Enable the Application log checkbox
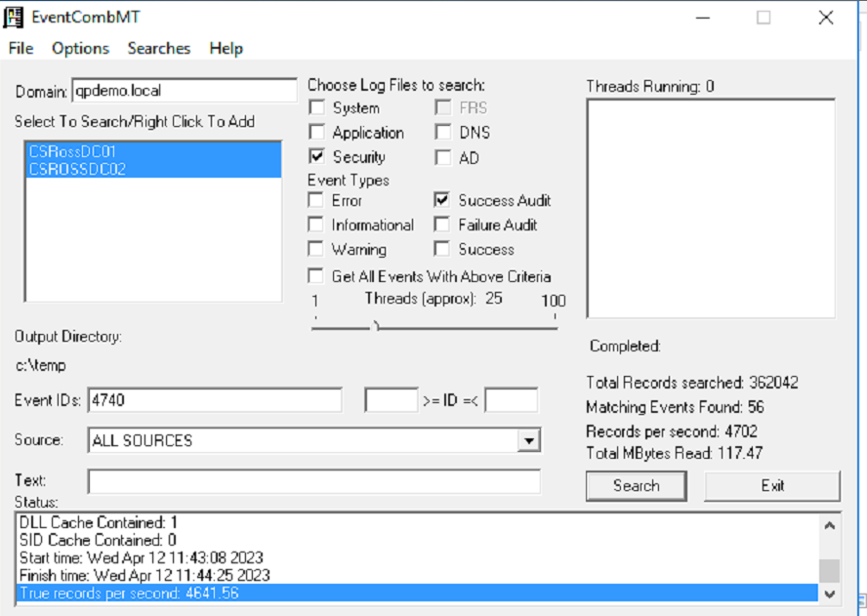The width and height of the screenshot is (867, 616). click(317, 132)
